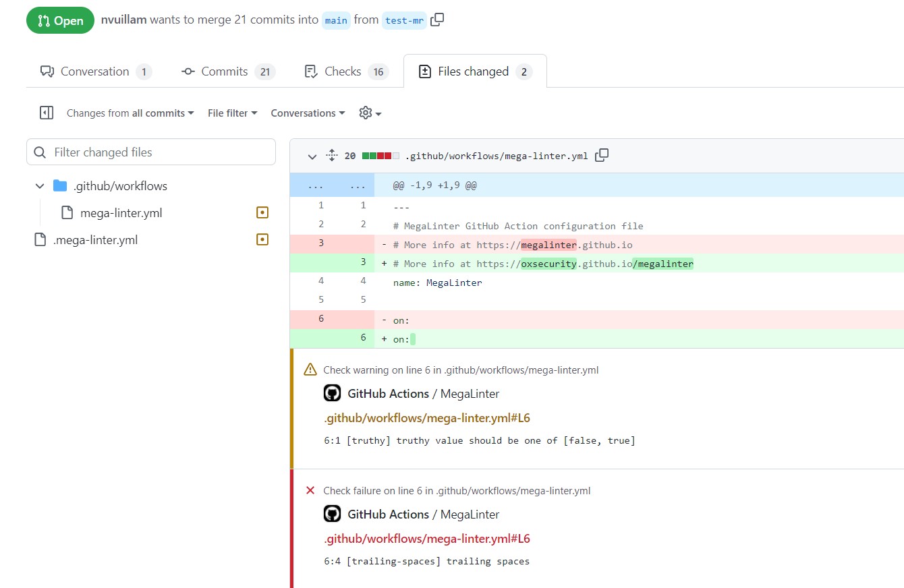Open the Conversation tab
This screenshot has height=588, width=904.
[x=95, y=71]
